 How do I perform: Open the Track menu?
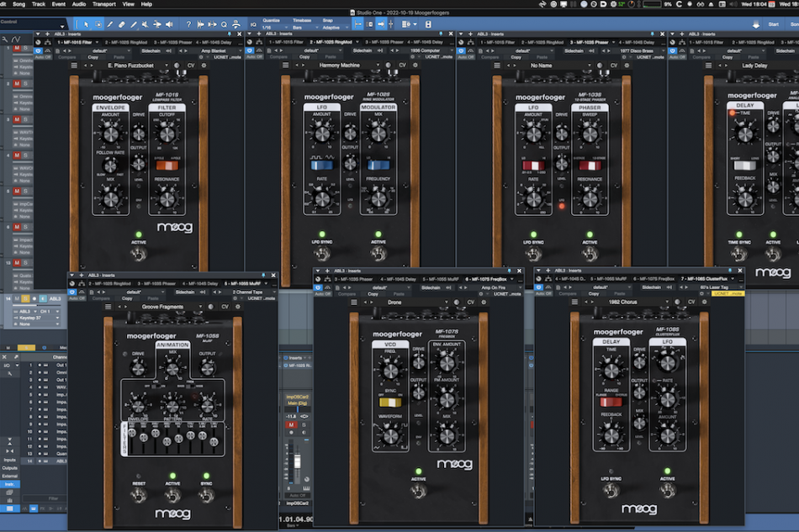(39, 4)
